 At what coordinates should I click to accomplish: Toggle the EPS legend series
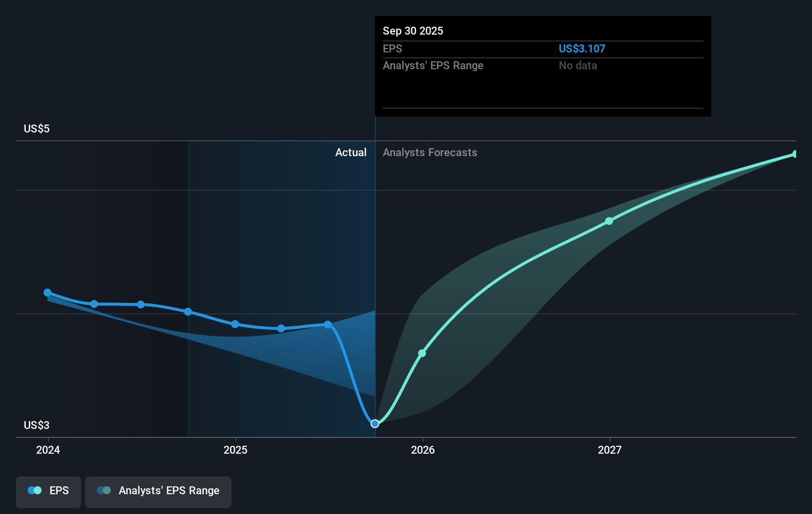48,492
